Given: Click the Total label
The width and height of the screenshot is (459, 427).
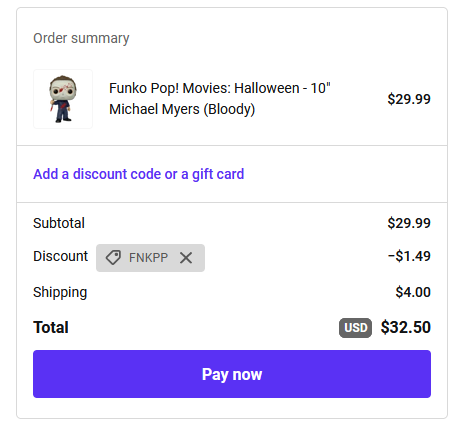Looking at the screenshot, I should [51, 327].
